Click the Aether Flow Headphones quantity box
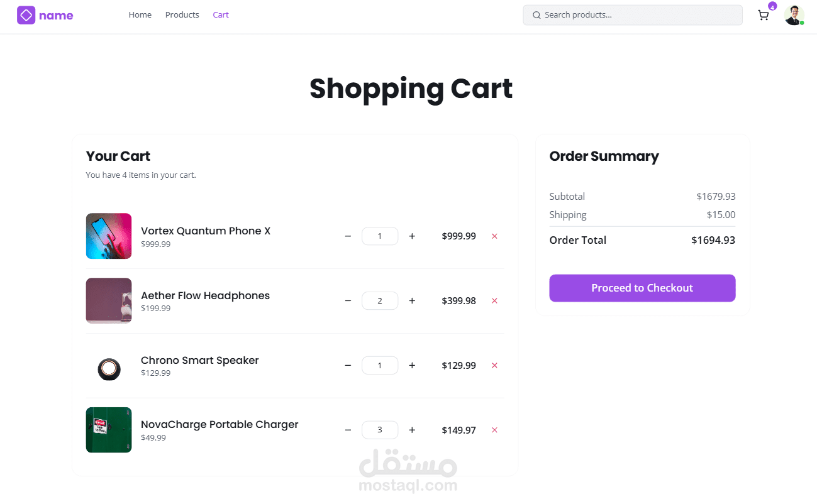The height and width of the screenshot is (504, 817). [380, 301]
